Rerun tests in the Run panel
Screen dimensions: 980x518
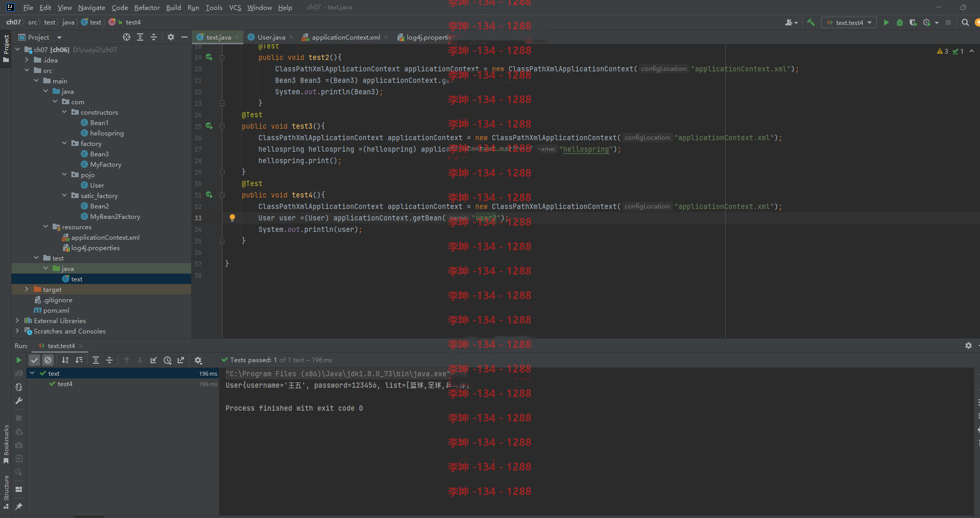pos(19,360)
